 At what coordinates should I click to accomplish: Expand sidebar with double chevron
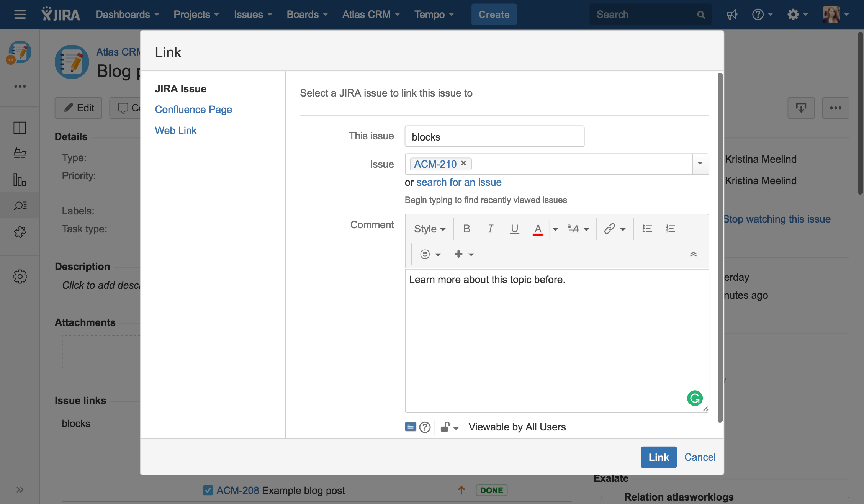click(x=20, y=489)
